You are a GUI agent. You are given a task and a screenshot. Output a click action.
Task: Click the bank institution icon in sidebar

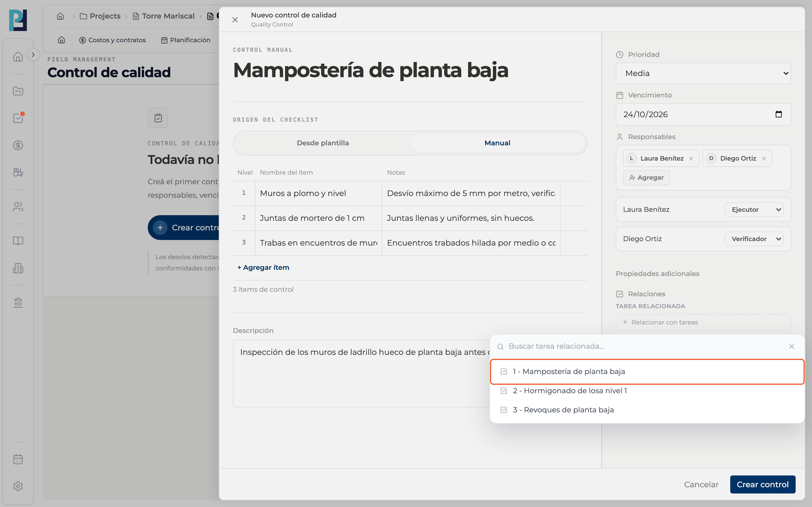click(x=18, y=303)
